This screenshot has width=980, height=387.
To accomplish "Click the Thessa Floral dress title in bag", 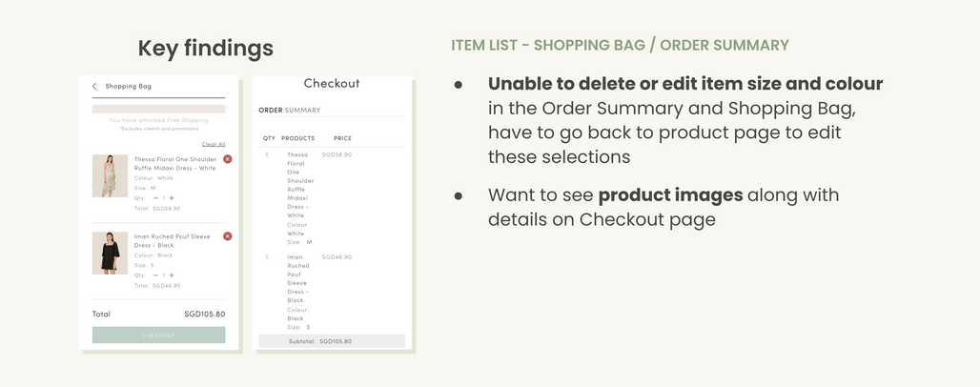I will (174, 164).
